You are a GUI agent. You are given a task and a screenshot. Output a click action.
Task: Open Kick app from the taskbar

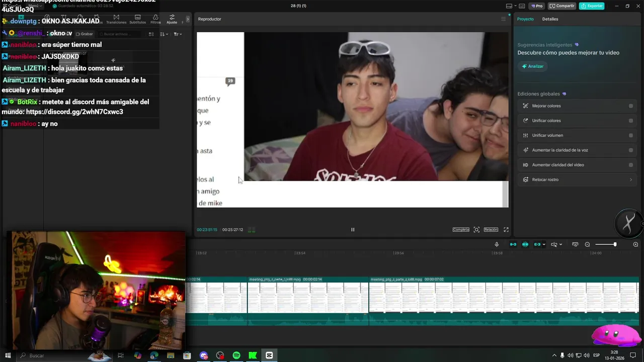point(253,355)
